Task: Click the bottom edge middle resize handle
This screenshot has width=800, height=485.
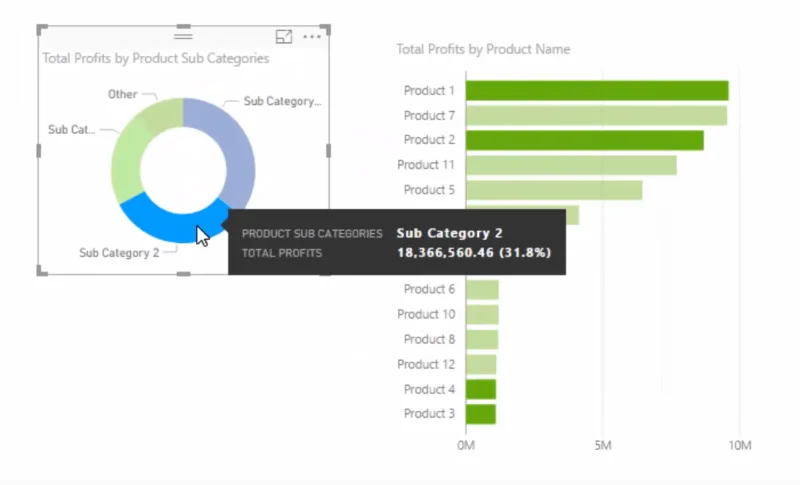Action: [x=184, y=274]
